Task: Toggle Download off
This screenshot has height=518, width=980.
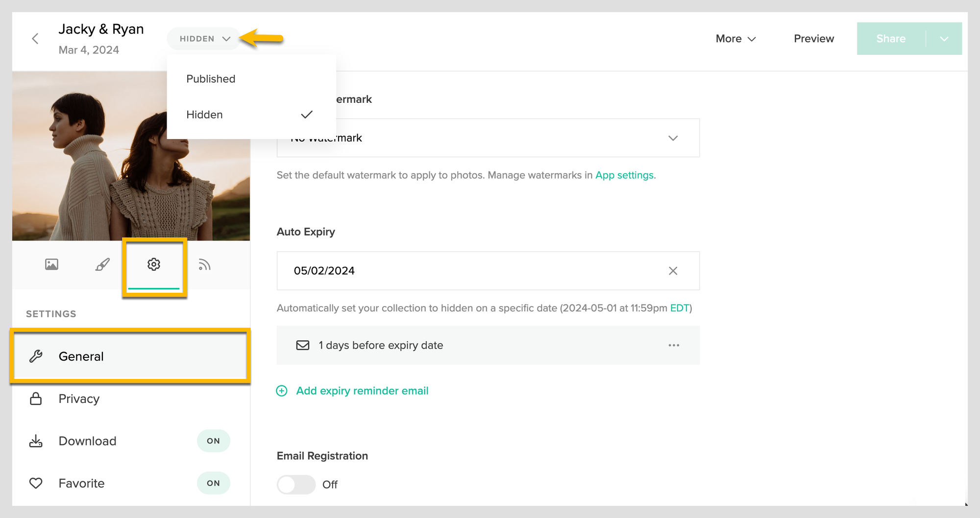Action: 213,441
